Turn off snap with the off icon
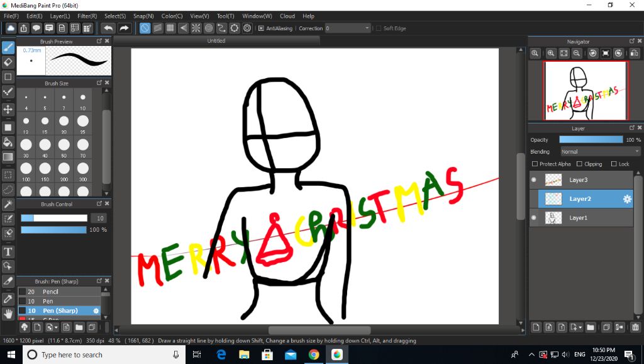Viewport: 644px width, 364px height. [145, 28]
